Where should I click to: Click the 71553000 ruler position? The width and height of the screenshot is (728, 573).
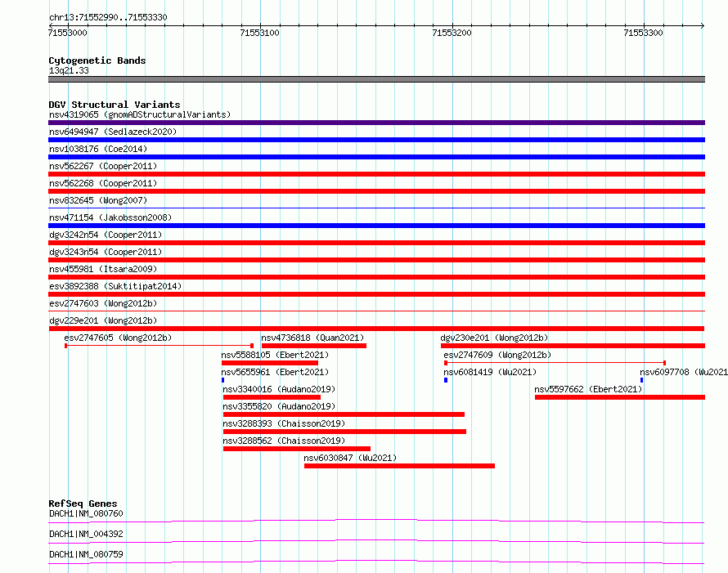67,33
